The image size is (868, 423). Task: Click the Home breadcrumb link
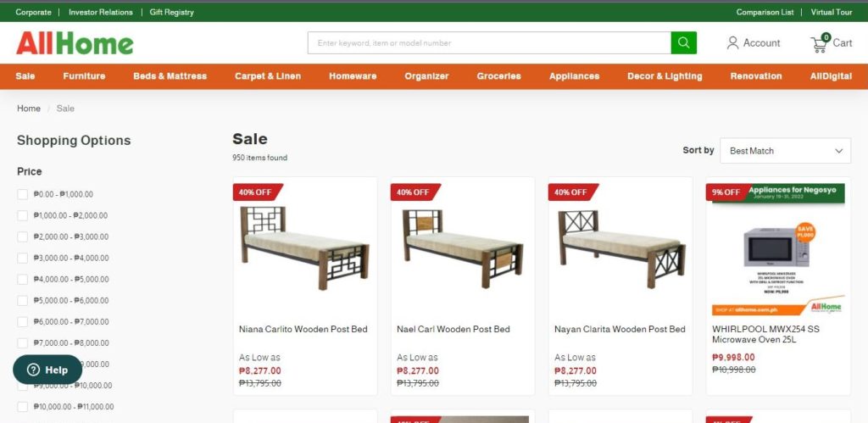pos(29,109)
